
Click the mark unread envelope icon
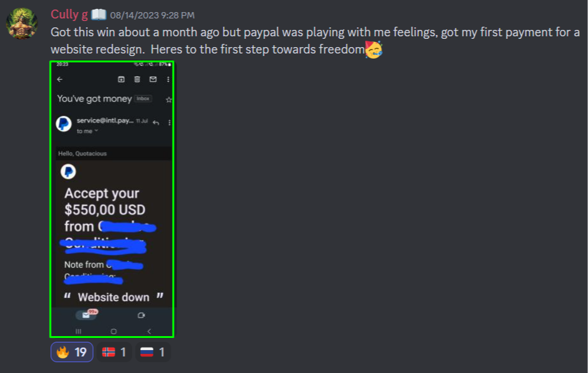pyautogui.click(x=153, y=80)
